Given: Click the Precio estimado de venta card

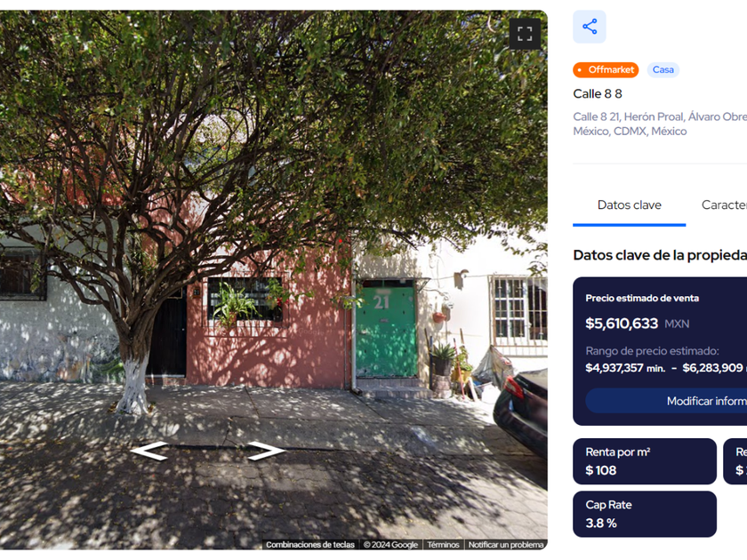Looking at the screenshot, I should click(660, 351).
